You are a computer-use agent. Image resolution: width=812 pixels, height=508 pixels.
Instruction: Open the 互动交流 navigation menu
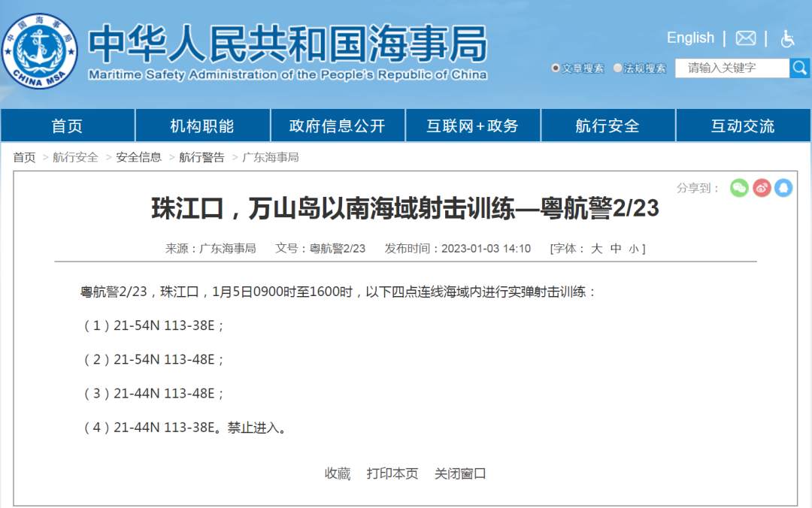pos(743,126)
